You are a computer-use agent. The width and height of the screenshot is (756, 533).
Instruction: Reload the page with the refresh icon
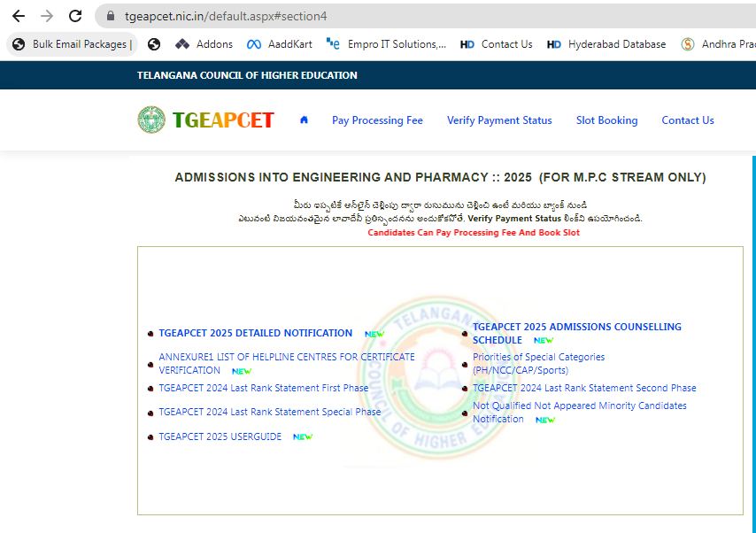click(75, 16)
